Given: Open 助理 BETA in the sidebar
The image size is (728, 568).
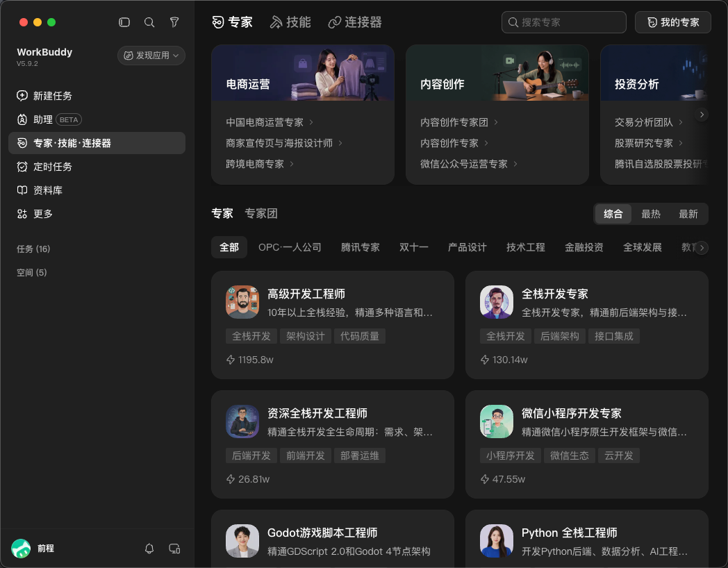Looking at the screenshot, I should tap(97, 119).
